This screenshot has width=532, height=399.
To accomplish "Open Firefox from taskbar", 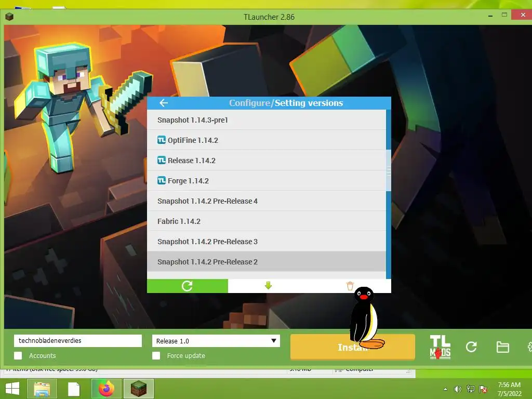I will 107,389.
